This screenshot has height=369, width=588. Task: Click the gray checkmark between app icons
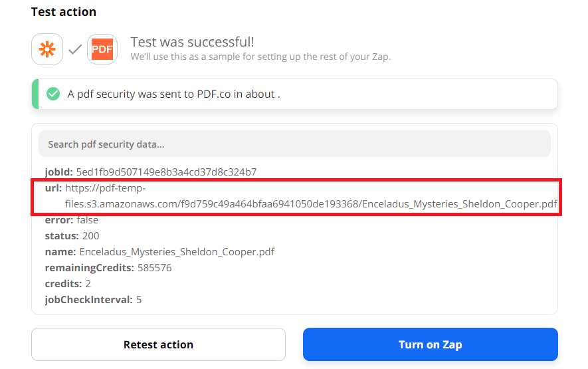click(75, 49)
